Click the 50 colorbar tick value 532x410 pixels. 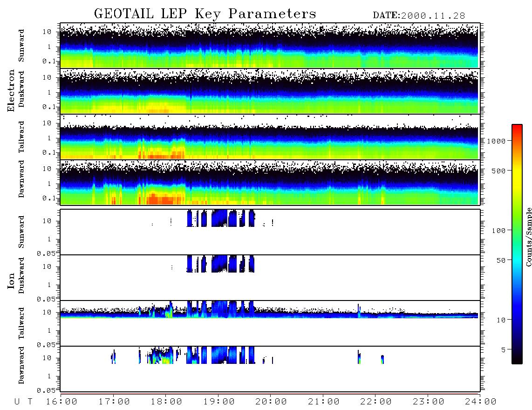pyautogui.click(x=501, y=260)
